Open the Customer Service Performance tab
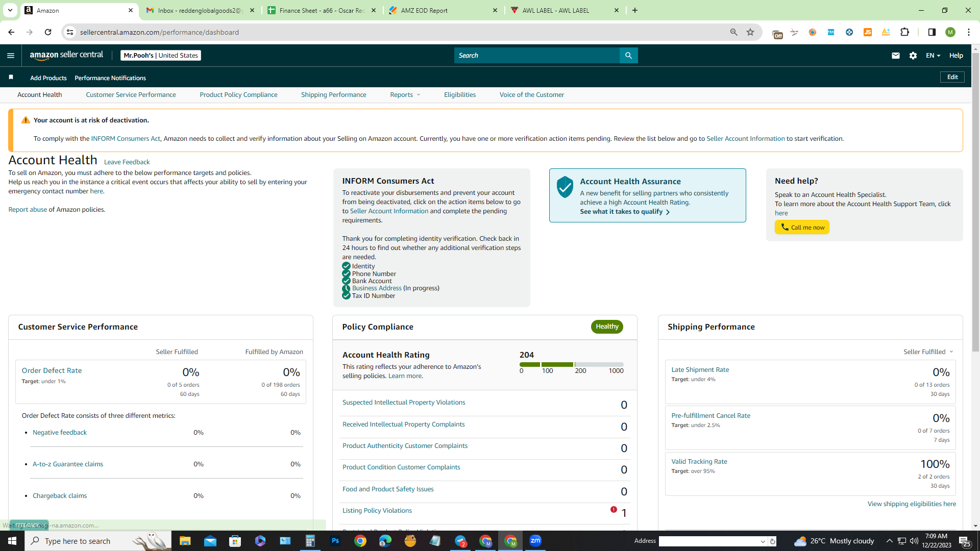This screenshot has width=980, height=551. click(131, 95)
